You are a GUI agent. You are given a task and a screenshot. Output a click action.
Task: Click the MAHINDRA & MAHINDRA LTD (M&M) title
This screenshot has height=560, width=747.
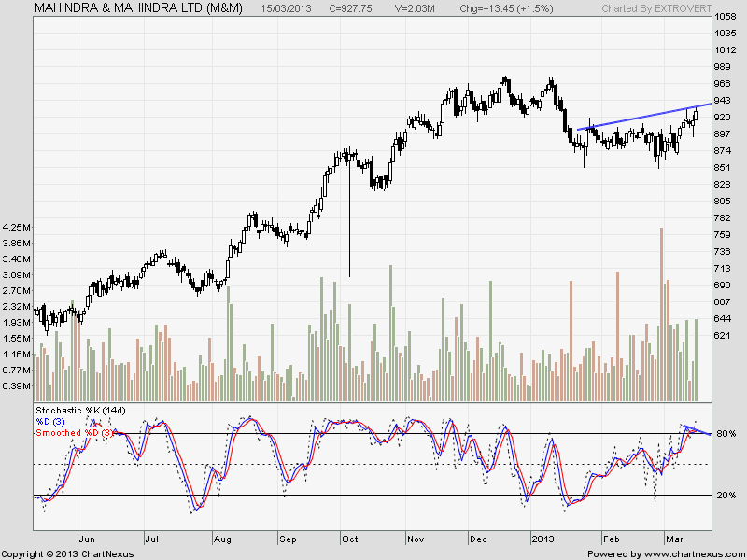pos(138,8)
